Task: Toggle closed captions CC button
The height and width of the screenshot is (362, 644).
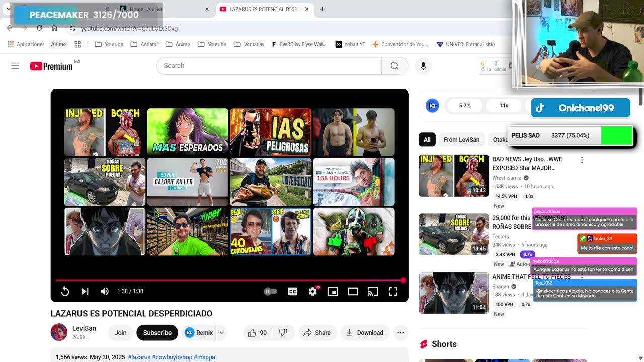Action: tap(292, 291)
